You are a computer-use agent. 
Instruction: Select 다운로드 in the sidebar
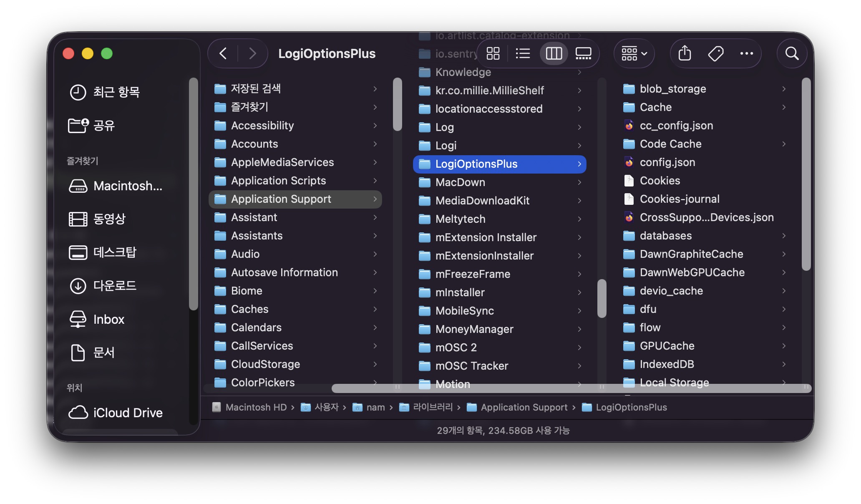(114, 286)
